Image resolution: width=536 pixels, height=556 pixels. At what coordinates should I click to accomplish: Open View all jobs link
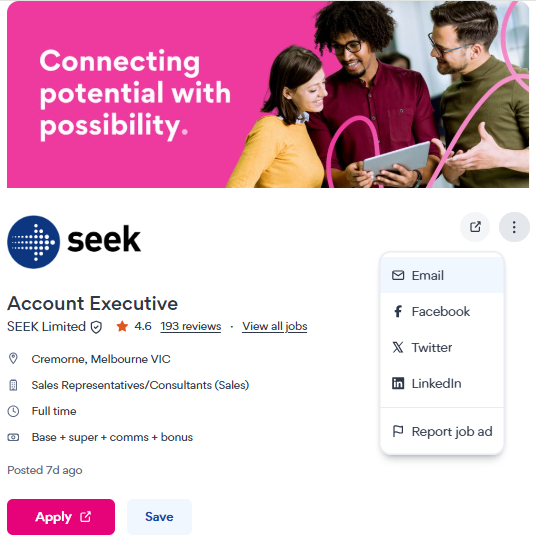tap(275, 326)
